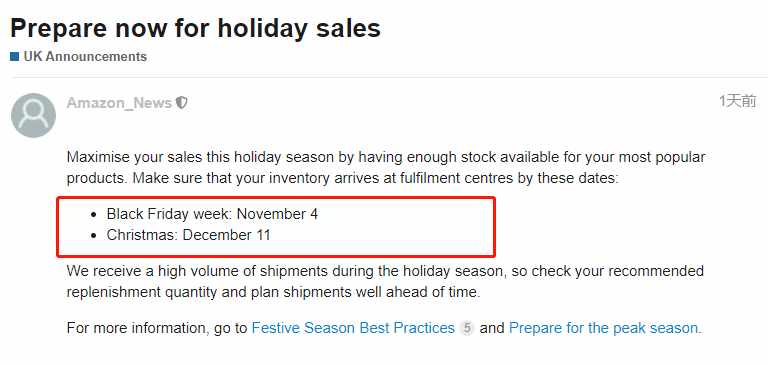The width and height of the screenshot is (768, 365).
Task: Click the moderator shield icon beside Amazon_News
Action: (182, 103)
